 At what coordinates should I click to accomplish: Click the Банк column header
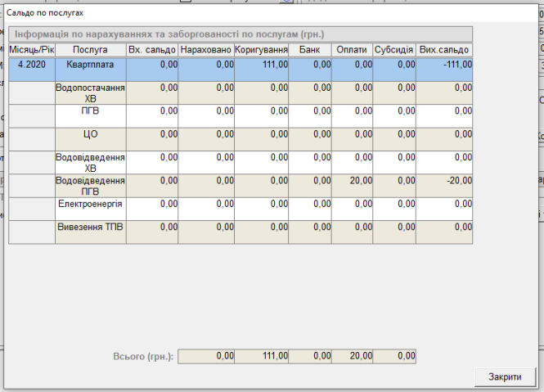coord(311,51)
